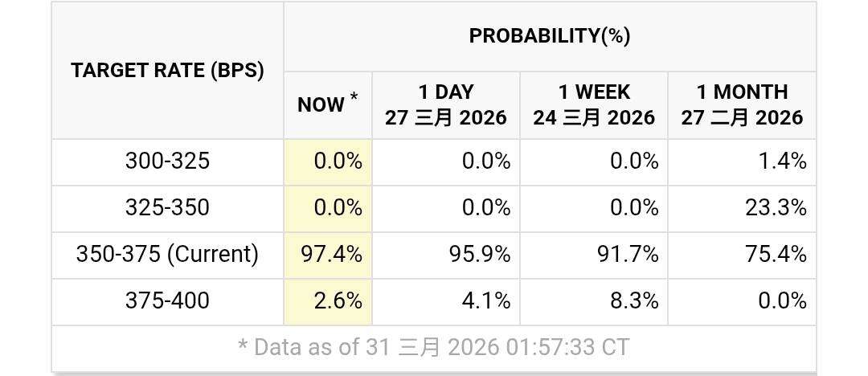
Task: Click the TARGET RATE (BPS) column header
Action: pyautogui.click(x=167, y=70)
